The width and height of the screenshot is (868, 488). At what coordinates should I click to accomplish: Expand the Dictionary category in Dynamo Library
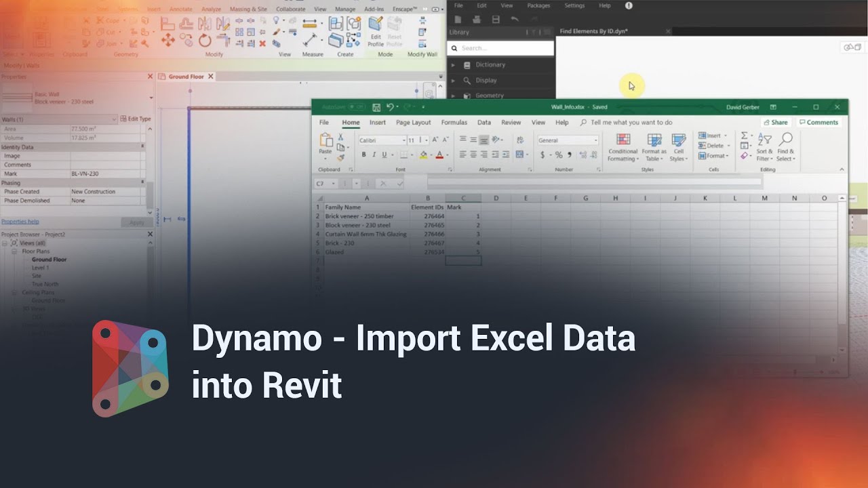[454, 65]
